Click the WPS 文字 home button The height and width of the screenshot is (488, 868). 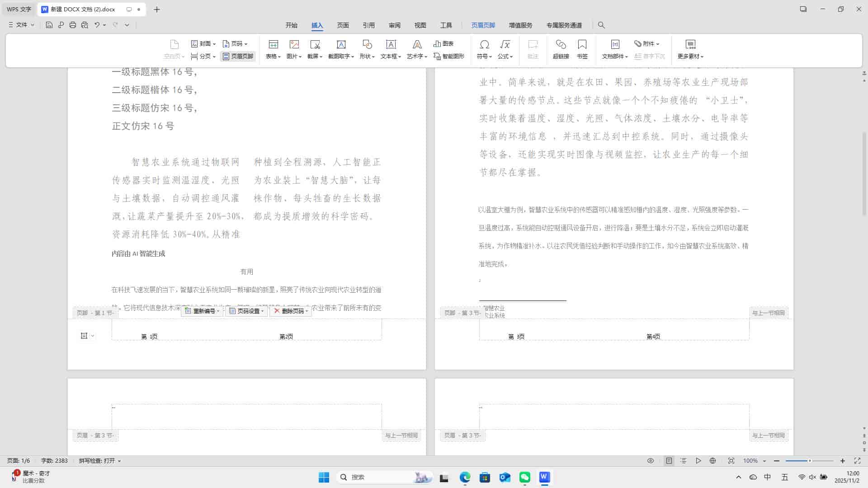click(x=19, y=9)
